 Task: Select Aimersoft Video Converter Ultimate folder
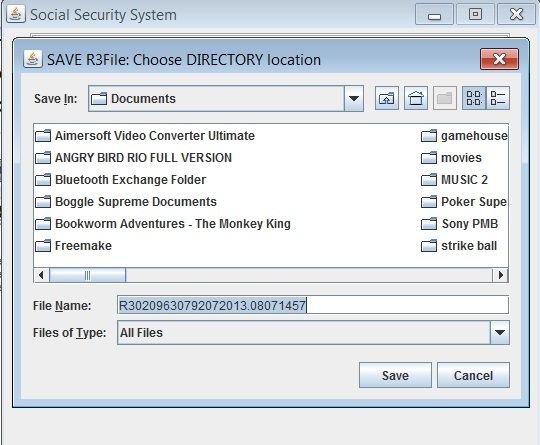(x=145, y=136)
